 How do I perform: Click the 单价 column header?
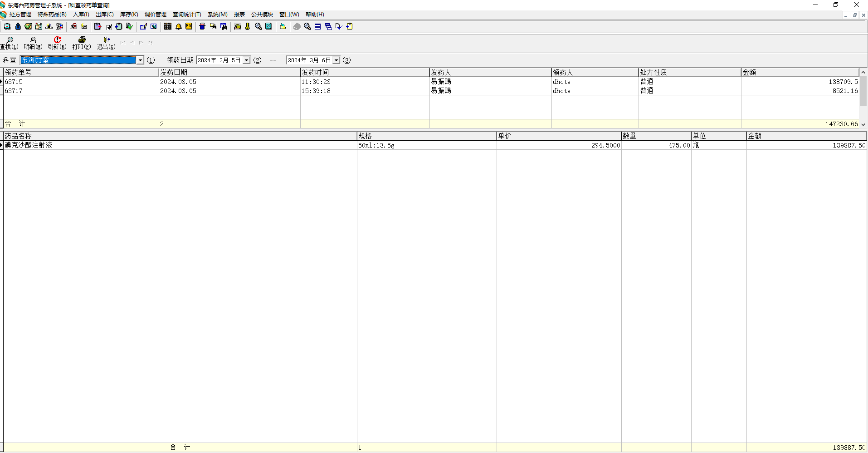coord(559,136)
